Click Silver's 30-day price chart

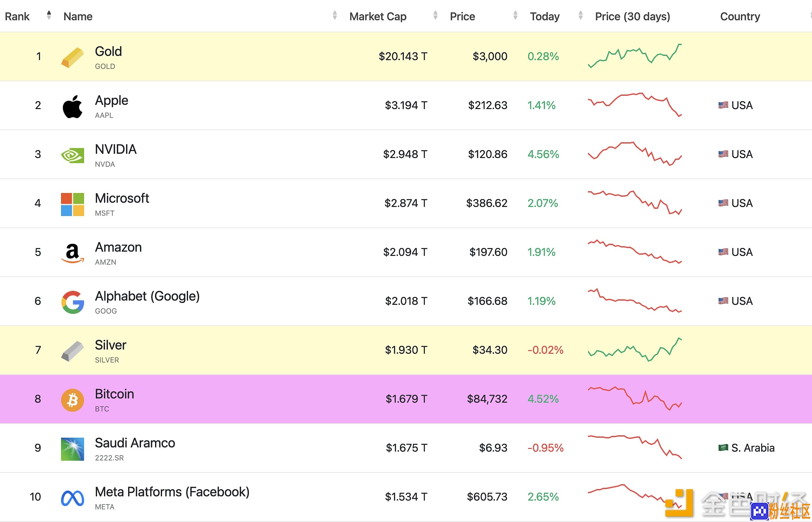pyautogui.click(x=634, y=350)
